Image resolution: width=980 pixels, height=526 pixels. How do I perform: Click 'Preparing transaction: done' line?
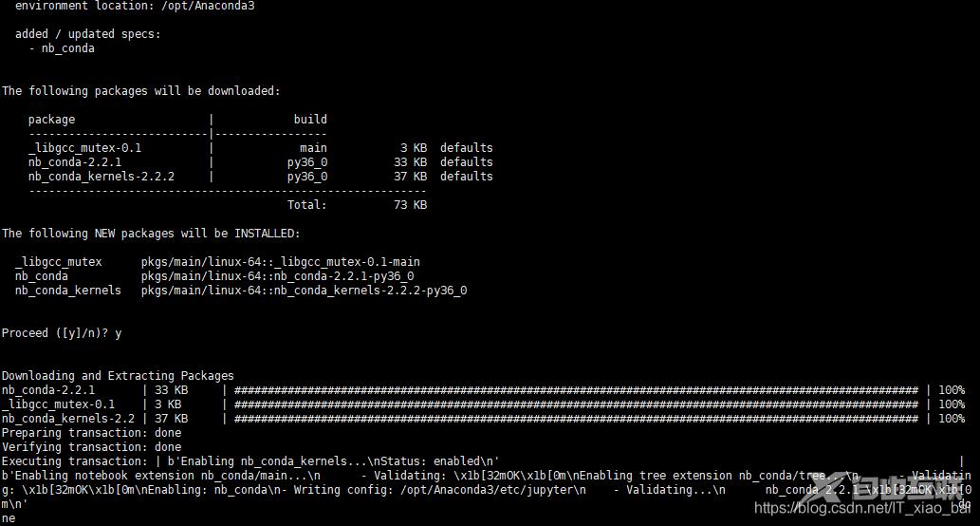click(91, 433)
